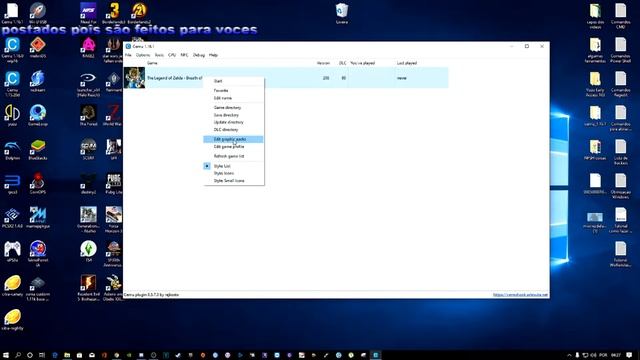
Task: Open the Otimizacao Windows file icon
Action: (620, 186)
